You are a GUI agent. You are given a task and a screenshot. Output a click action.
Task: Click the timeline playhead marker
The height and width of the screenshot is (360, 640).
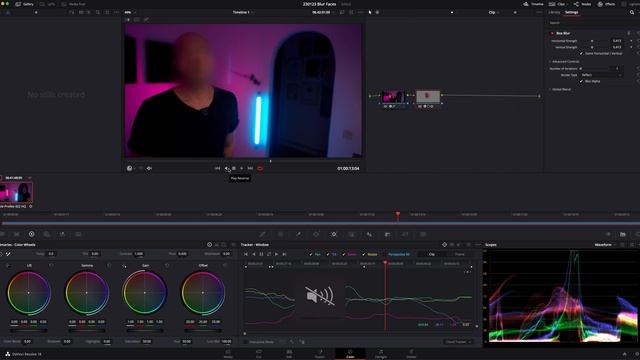(398, 214)
